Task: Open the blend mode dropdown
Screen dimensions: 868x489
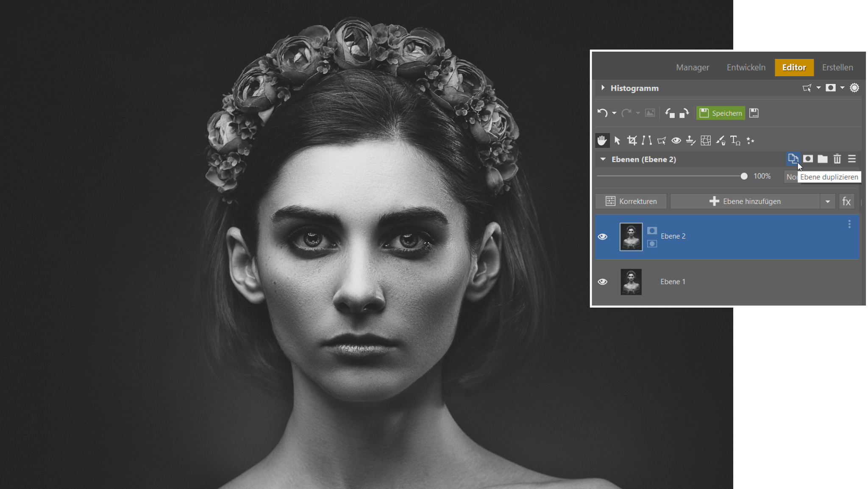Action: [791, 177]
